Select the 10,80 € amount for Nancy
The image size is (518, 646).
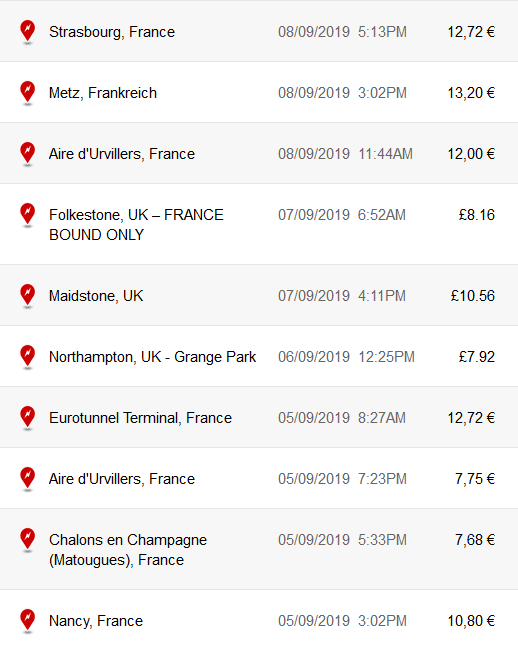[x=471, y=621]
